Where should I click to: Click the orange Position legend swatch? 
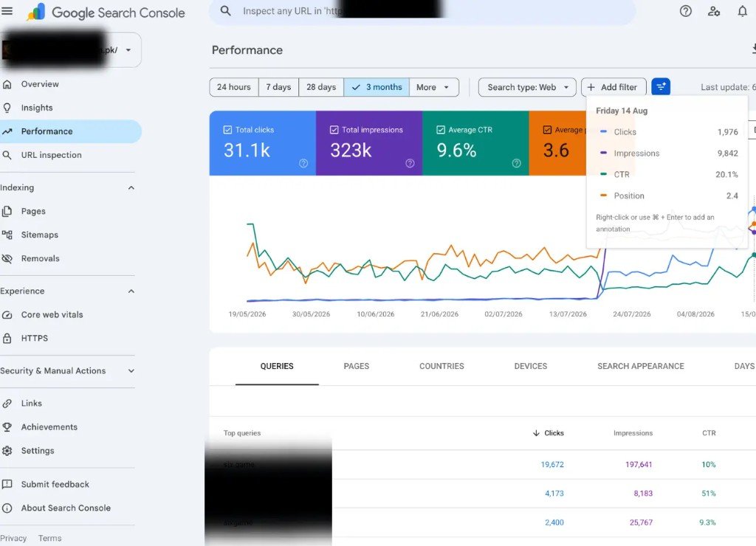tap(603, 196)
